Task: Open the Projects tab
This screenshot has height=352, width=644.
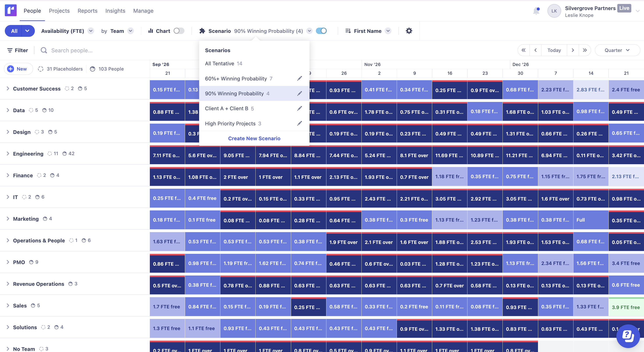Action: coord(59,11)
